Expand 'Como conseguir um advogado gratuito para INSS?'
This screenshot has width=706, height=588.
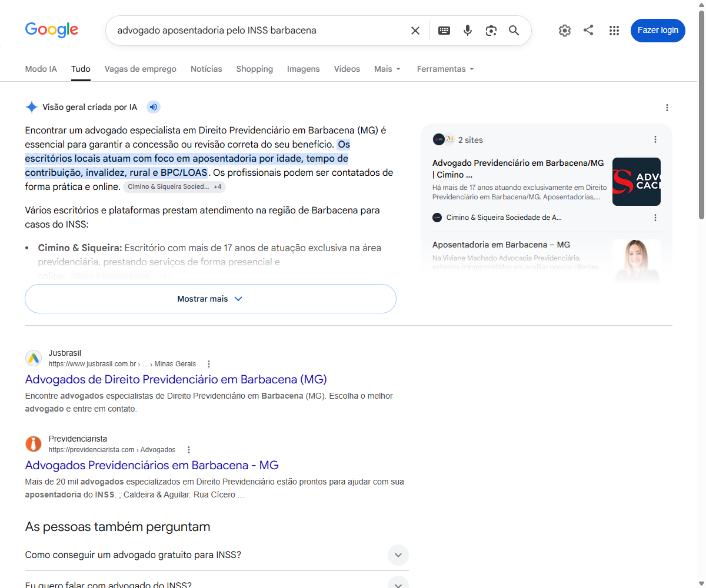pyautogui.click(x=217, y=555)
